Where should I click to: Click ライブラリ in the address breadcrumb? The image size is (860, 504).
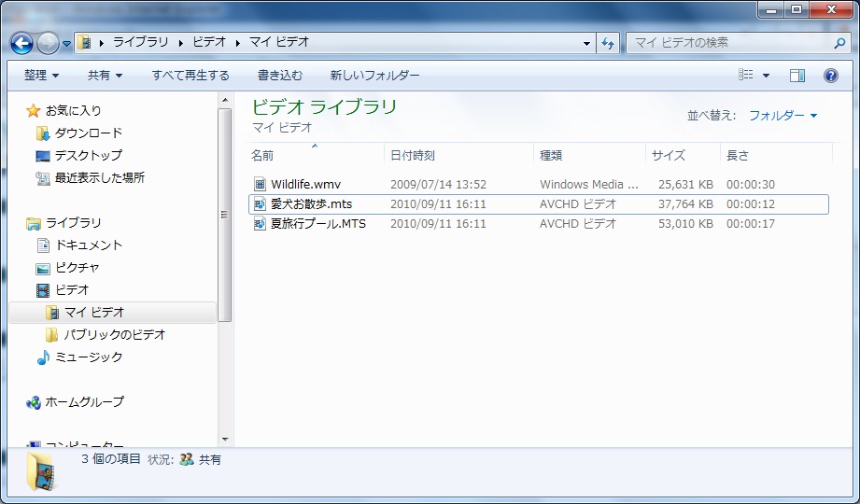click(x=140, y=42)
